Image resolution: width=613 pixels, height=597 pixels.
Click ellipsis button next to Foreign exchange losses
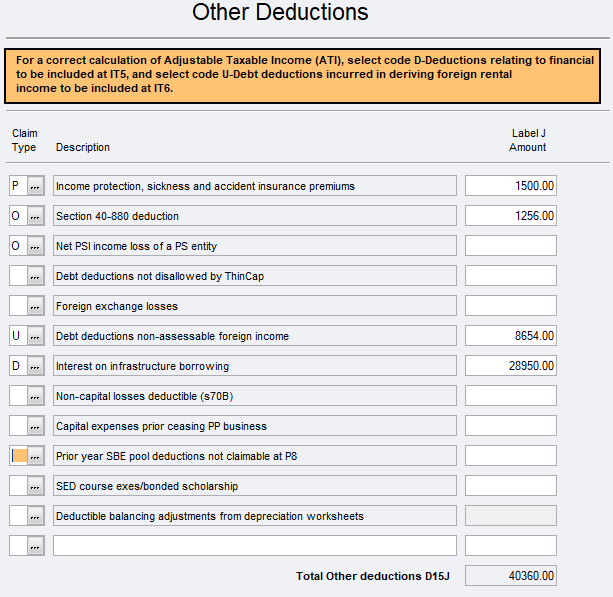pos(36,306)
